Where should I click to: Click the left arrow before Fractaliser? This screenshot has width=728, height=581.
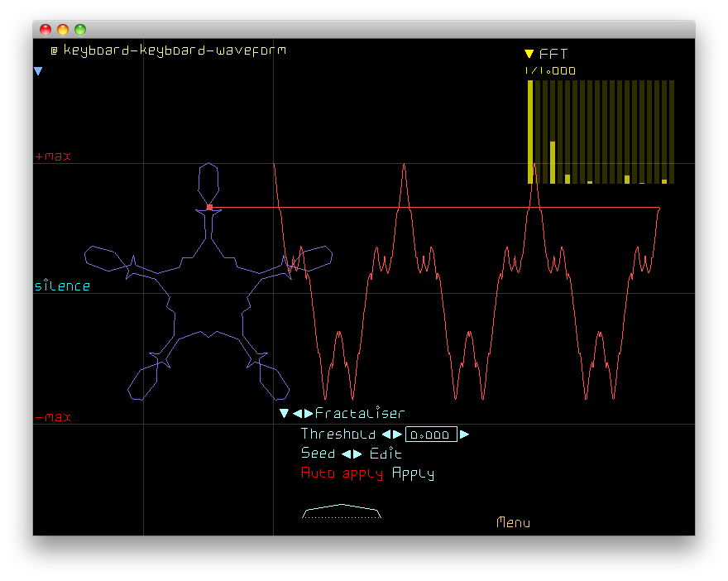(x=297, y=413)
